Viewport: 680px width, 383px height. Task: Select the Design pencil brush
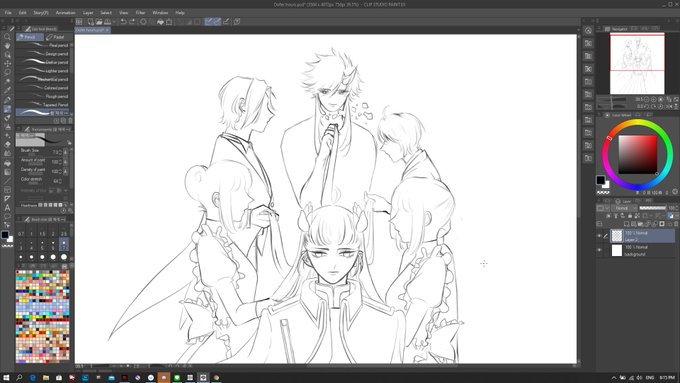click(42, 54)
